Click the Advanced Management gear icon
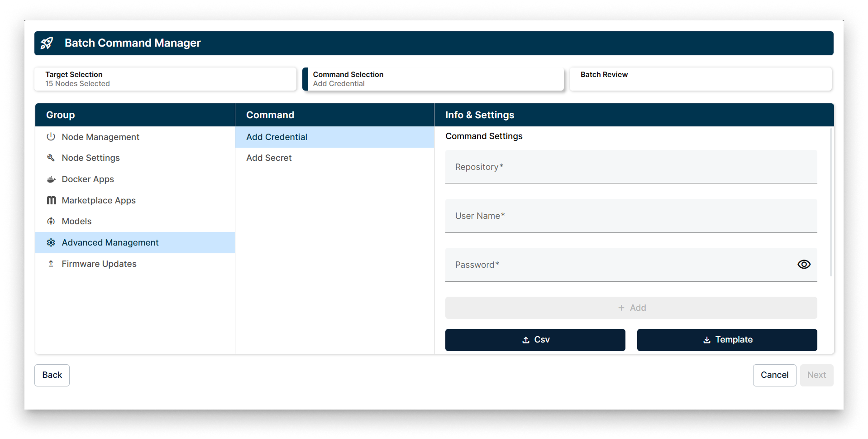Screen dimensions: 868x439 coord(51,242)
